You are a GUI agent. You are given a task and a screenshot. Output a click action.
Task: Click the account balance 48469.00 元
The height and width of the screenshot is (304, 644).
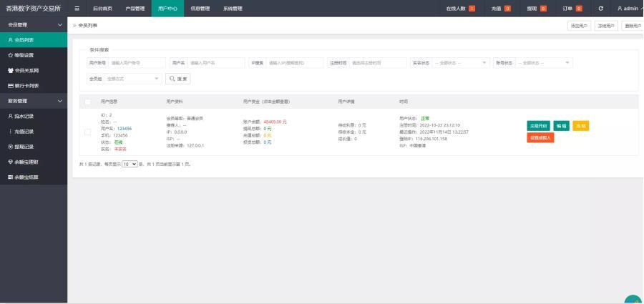click(x=275, y=122)
